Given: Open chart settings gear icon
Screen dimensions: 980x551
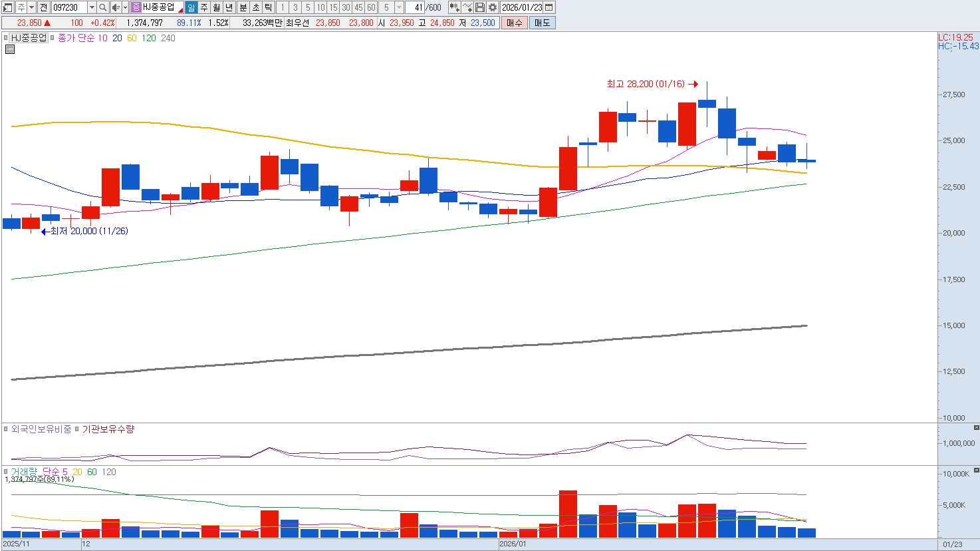Looking at the screenshot, I should [x=493, y=7].
